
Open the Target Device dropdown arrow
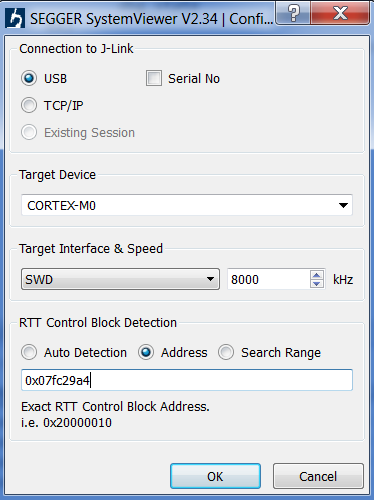[x=343, y=205]
